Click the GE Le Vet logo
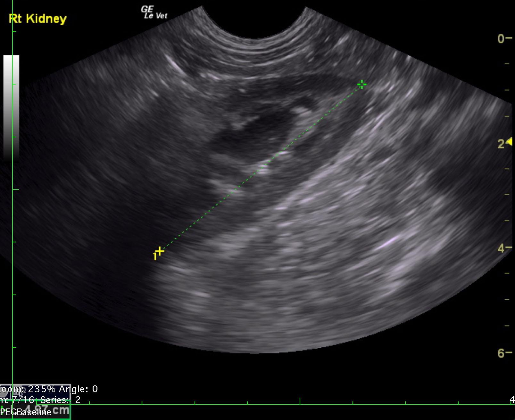Screen dimensions: 515x420 coord(154,12)
